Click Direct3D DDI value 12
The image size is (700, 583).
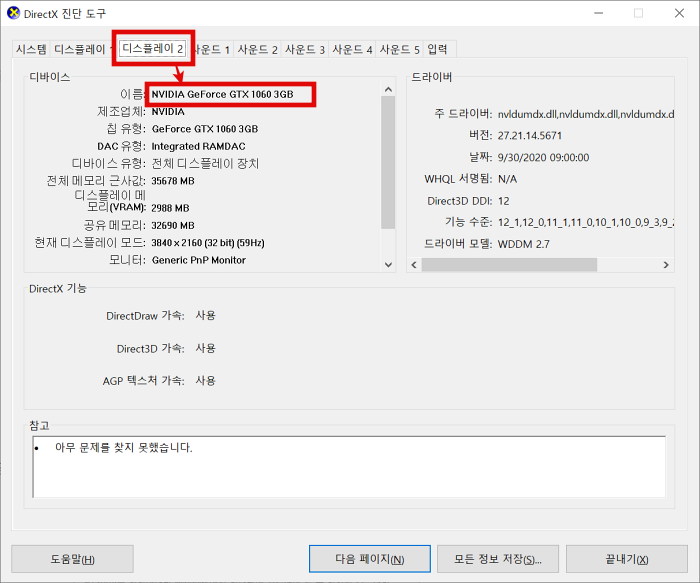tap(504, 201)
